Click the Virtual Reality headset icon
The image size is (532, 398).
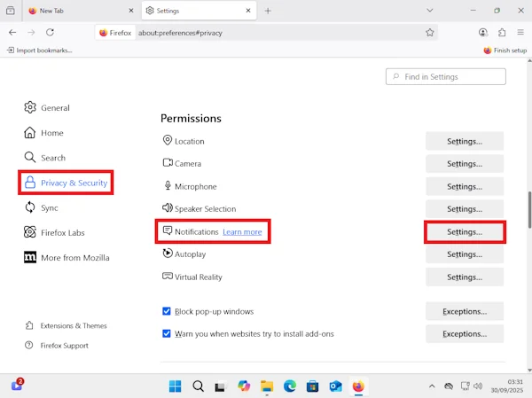168,276
